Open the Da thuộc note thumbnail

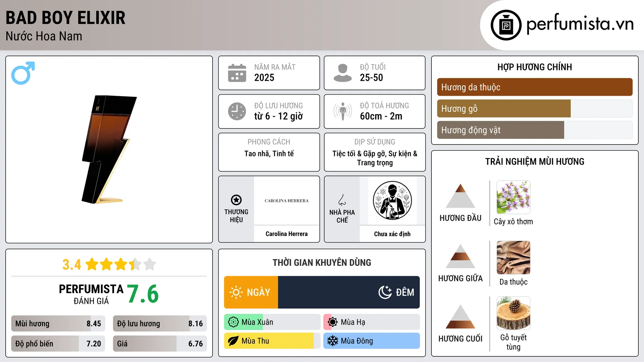(513, 258)
